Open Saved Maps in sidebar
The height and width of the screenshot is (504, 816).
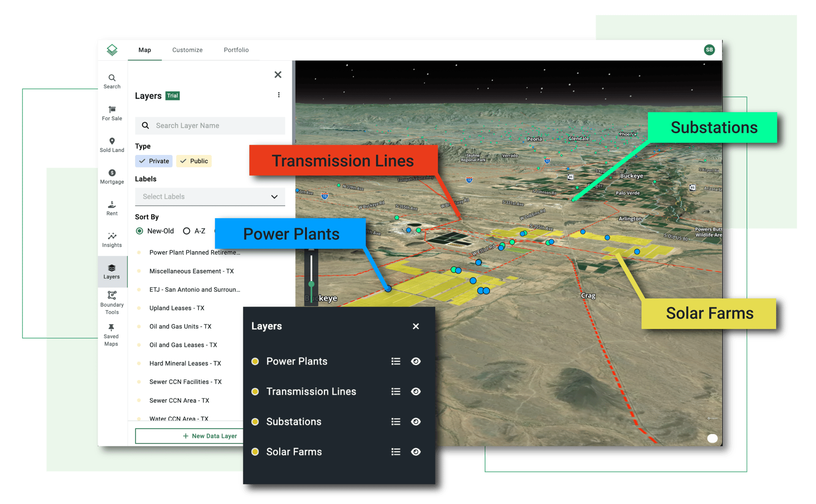pyautogui.click(x=111, y=335)
